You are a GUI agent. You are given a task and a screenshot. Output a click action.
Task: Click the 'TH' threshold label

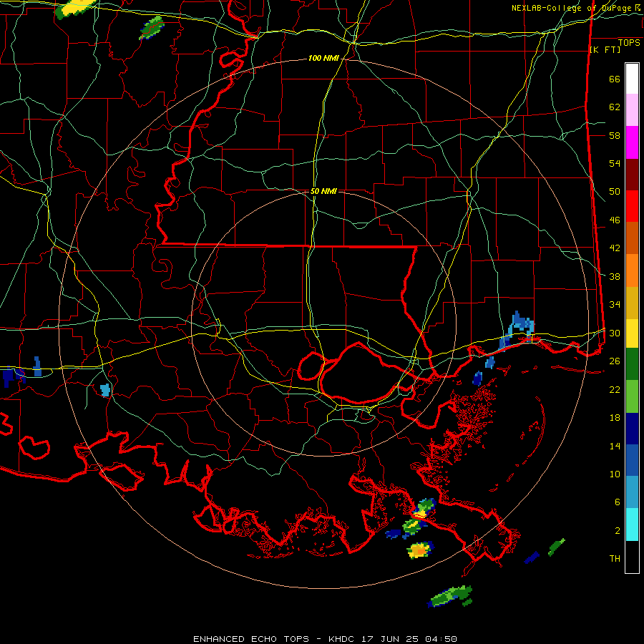pyautogui.click(x=615, y=559)
